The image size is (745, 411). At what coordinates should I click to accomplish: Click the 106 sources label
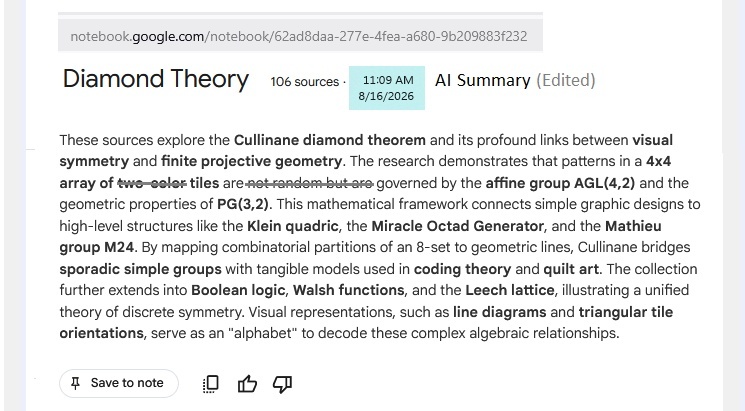pyautogui.click(x=305, y=82)
